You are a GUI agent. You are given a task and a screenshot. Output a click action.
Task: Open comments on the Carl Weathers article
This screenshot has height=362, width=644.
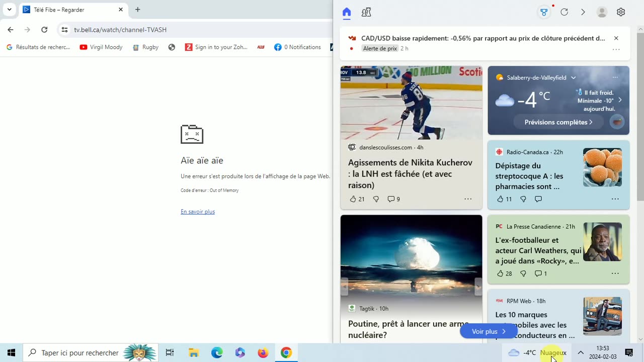541,274
